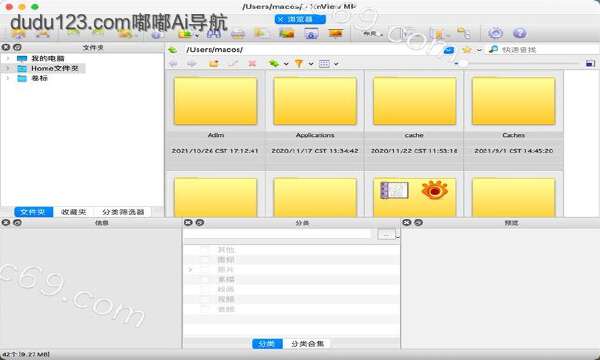Image resolution: width=600 pixels, height=360 pixels.
Task: Expand the 我的电脑 tree node
Action: (x=8, y=59)
